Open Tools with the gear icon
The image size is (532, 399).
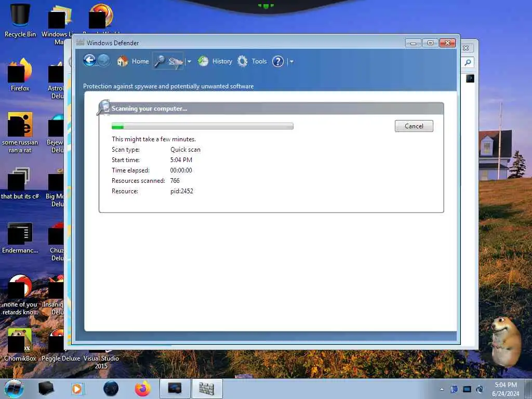click(x=252, y=61)
